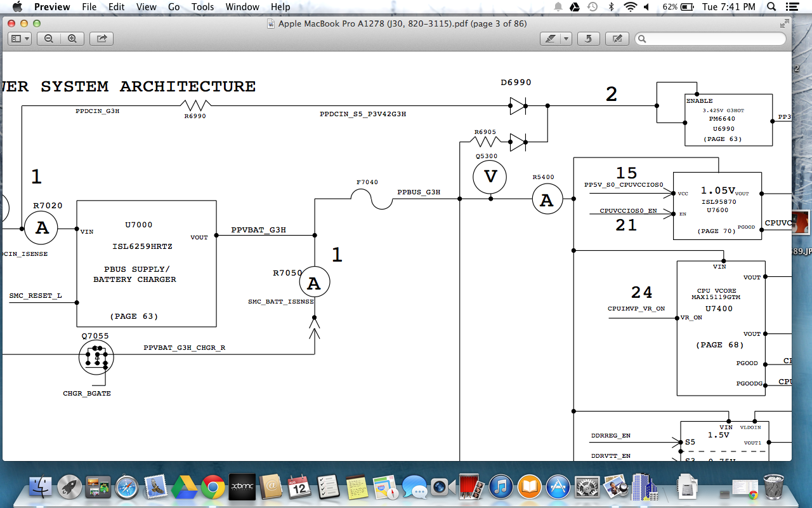Open Finder from the Dock
The width and height of the screenshot is (812, 508).
41,488
